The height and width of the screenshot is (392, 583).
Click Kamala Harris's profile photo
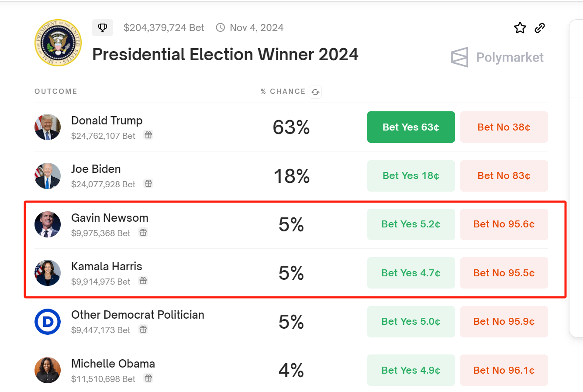pyautogui.click(x=48, y=273)
